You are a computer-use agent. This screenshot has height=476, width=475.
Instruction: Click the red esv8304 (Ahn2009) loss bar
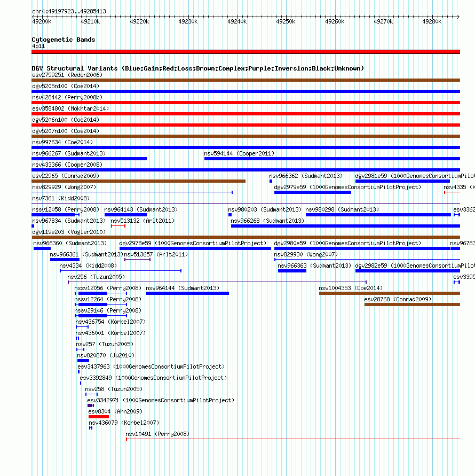pyautogui.click(x=99, y=417)
